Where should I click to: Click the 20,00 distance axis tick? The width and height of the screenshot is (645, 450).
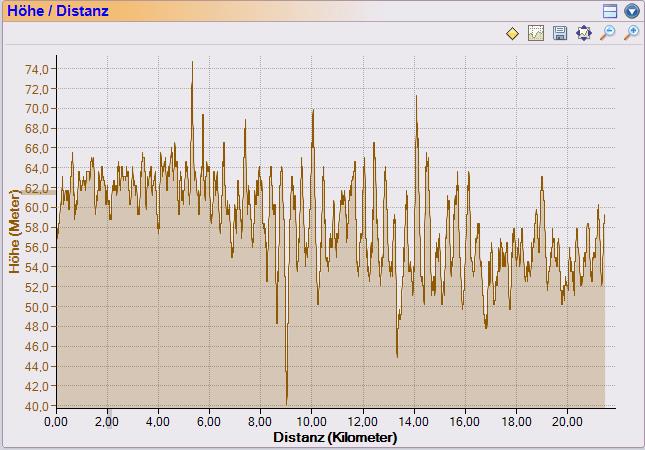567,422
